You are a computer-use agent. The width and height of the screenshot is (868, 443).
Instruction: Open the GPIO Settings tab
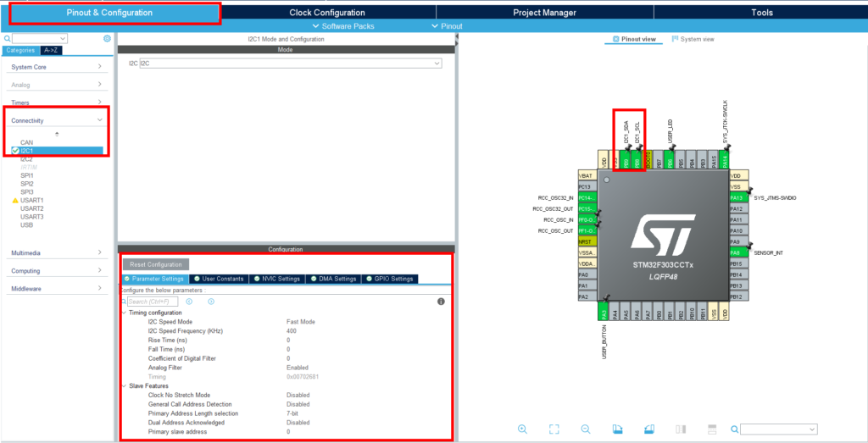pos(390,279)
